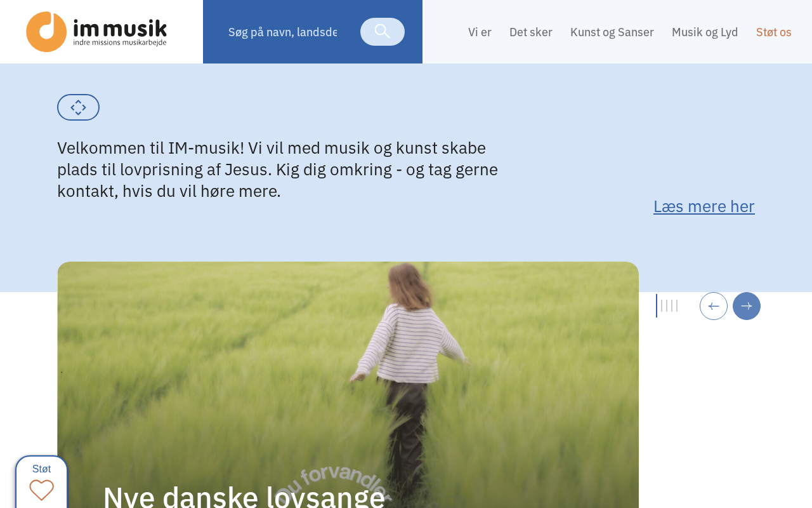Viewport: 812px width, 508px height.
Task: Follow the Læs mere her link
Action: [704, 206]
